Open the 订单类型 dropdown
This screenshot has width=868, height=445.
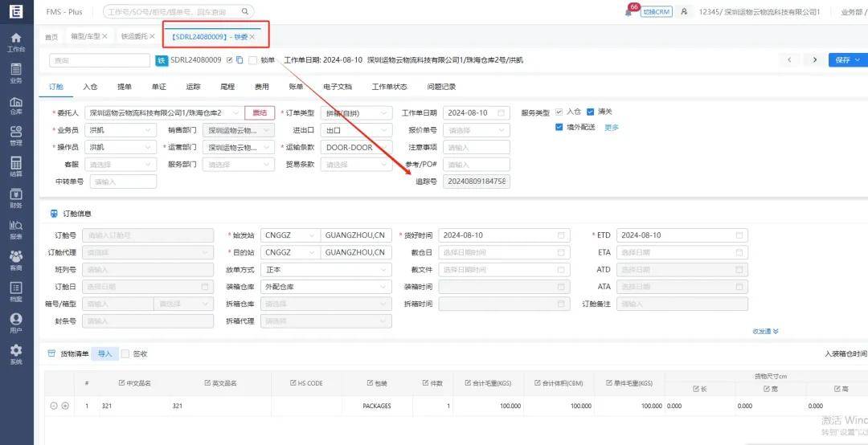(356, 113)
